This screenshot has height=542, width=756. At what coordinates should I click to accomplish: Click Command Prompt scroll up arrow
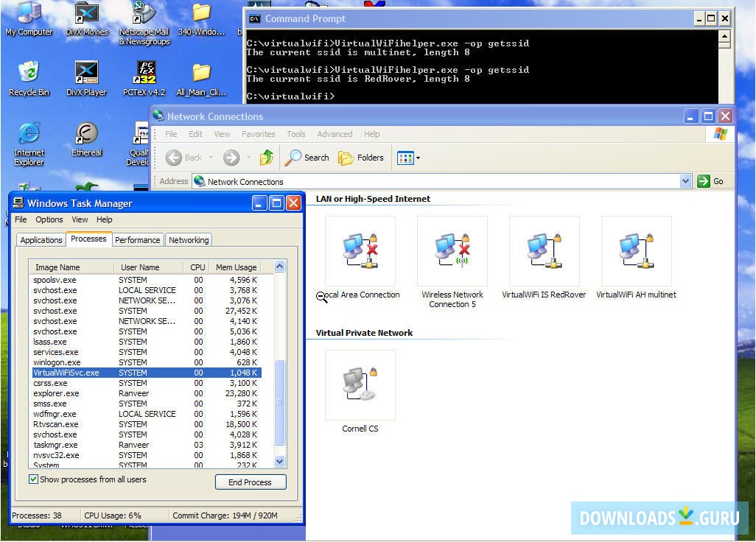[x=724, y=36]
